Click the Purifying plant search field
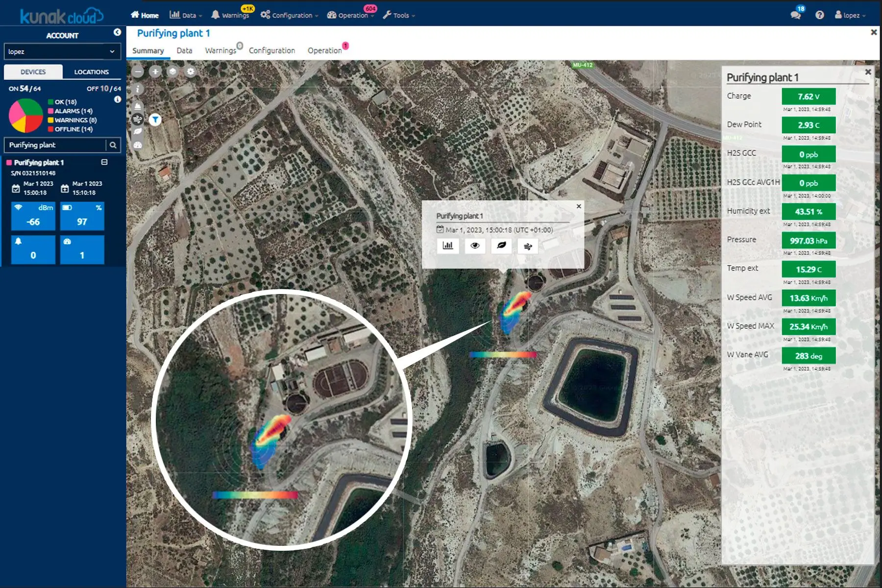Viewport: 882px width, 588px height. click(x=55, y=145)
